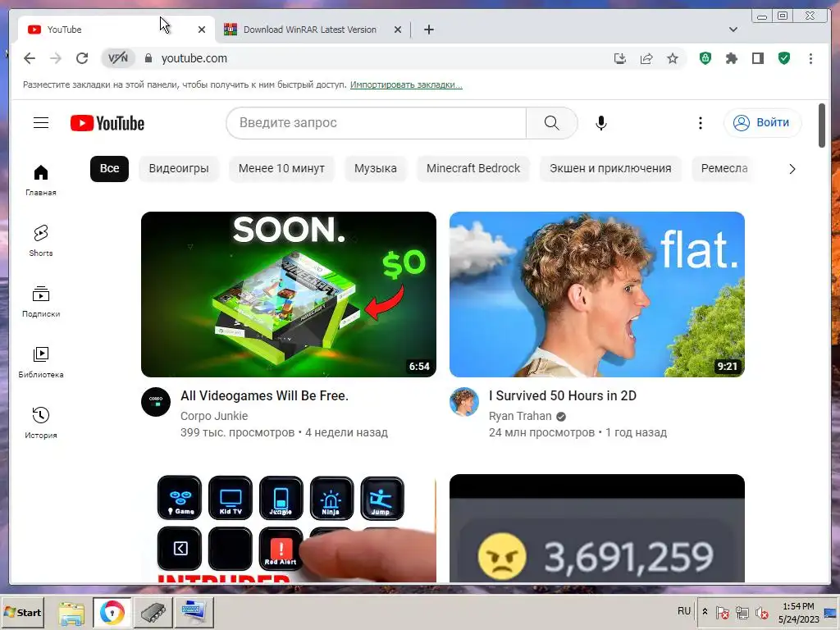Open a new tab with plus button
Viewport: 840px width, 630px height.
coord(428,30)
